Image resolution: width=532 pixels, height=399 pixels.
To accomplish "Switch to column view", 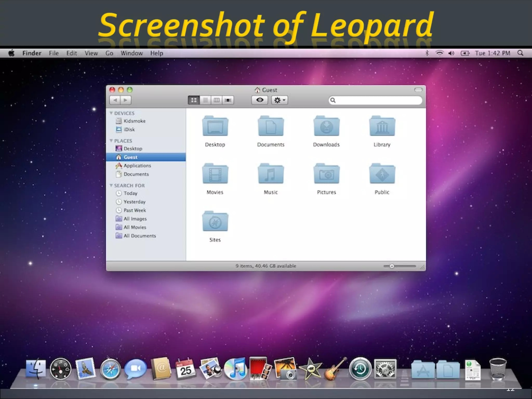I will (217, 100).
